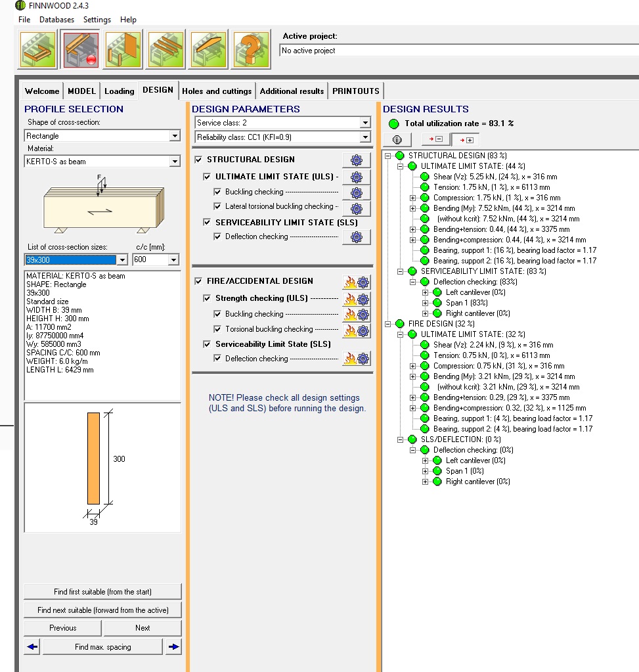
Task: Open the column and wall panel toolbar icon
Action: click(x=123, y=49)
